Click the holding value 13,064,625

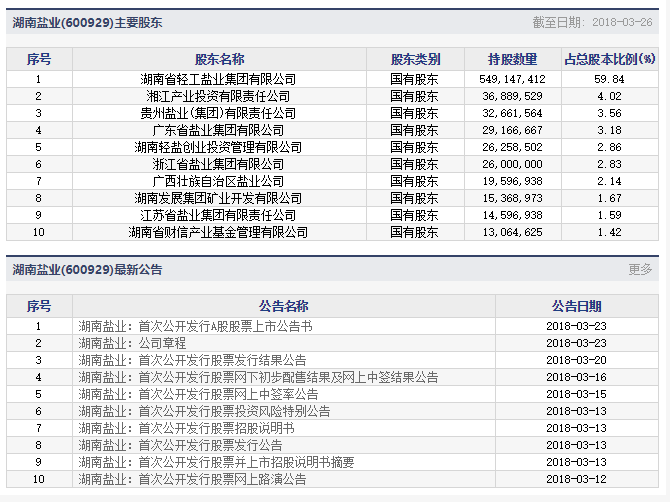pyautogui.click(x=512, y=232)
